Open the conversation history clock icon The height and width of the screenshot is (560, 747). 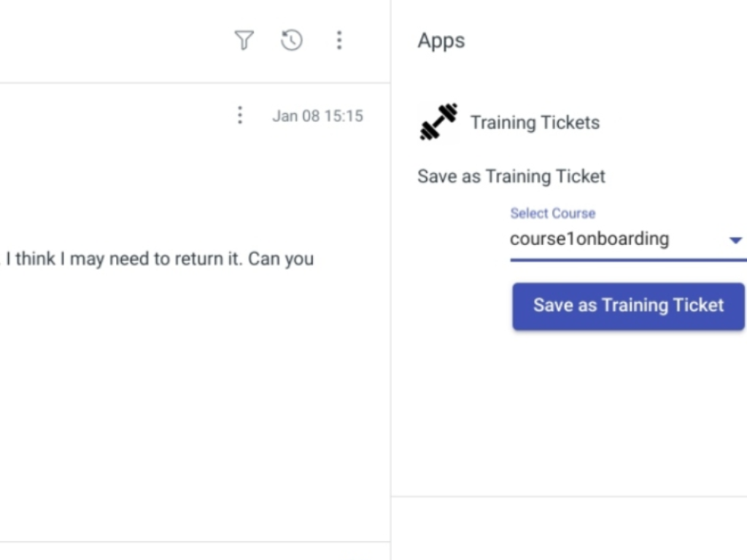coord(292,40)
